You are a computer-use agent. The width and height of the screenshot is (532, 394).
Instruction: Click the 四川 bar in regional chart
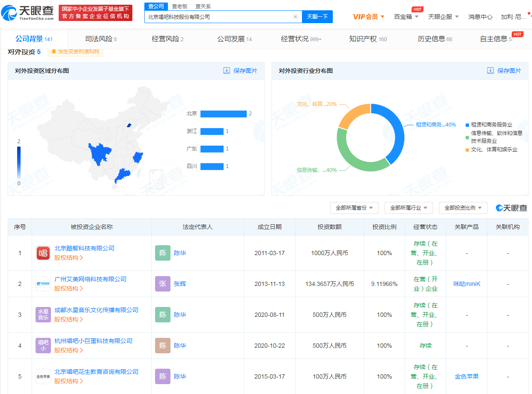212,166
